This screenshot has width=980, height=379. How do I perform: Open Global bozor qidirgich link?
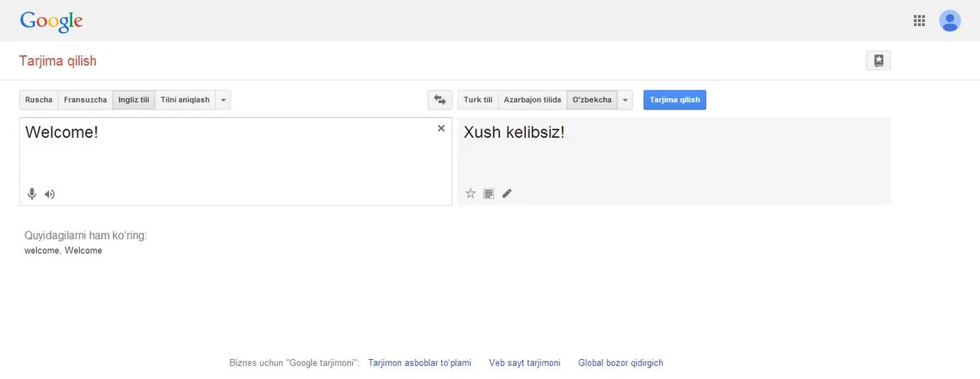pos(621,363)
